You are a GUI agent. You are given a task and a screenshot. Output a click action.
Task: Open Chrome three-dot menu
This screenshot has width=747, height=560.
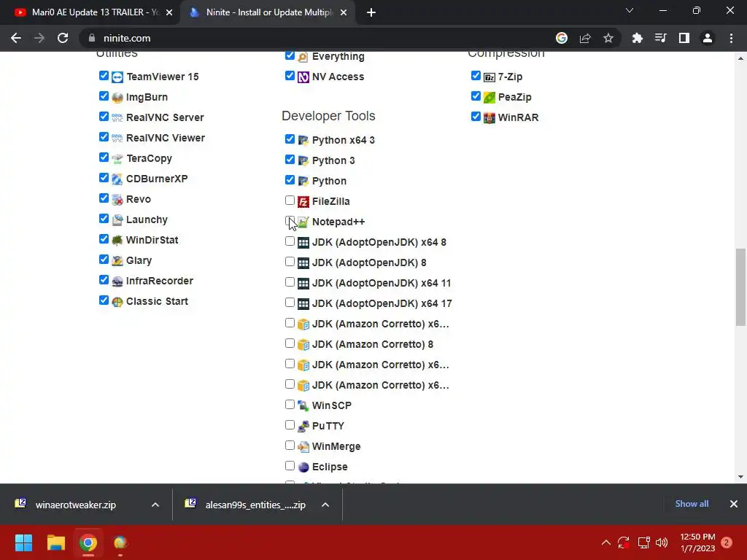(x=731, y=38)
